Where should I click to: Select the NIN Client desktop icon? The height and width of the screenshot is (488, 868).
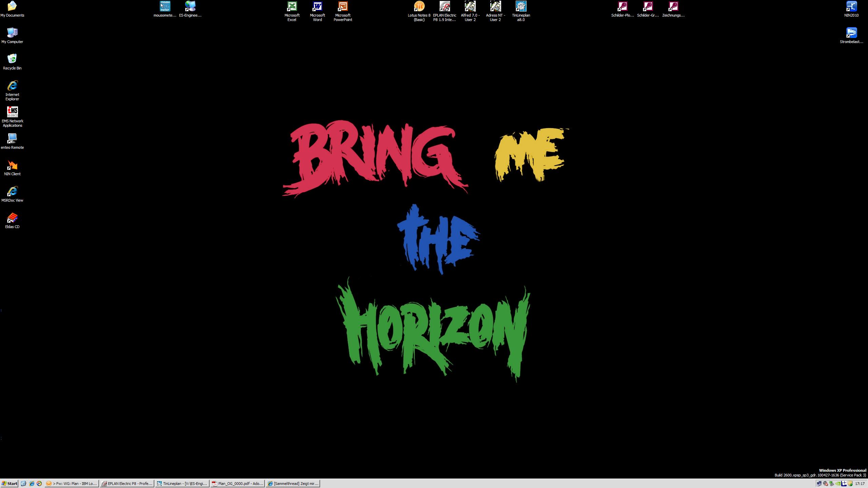click(12, 165)
